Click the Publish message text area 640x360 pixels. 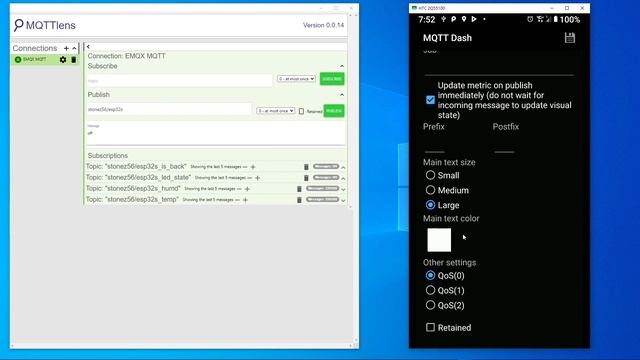pos(216,133)
